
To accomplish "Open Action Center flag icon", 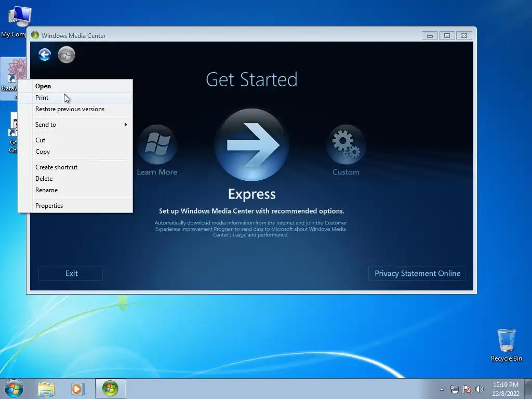I will 467,389.
